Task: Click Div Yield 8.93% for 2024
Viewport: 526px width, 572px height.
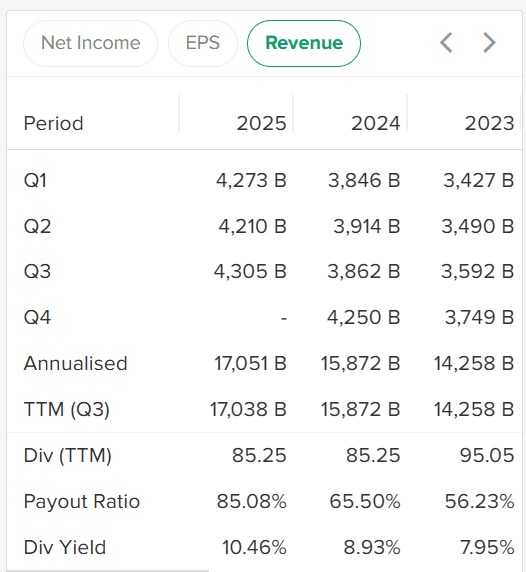Action: (x=372, y=547)
